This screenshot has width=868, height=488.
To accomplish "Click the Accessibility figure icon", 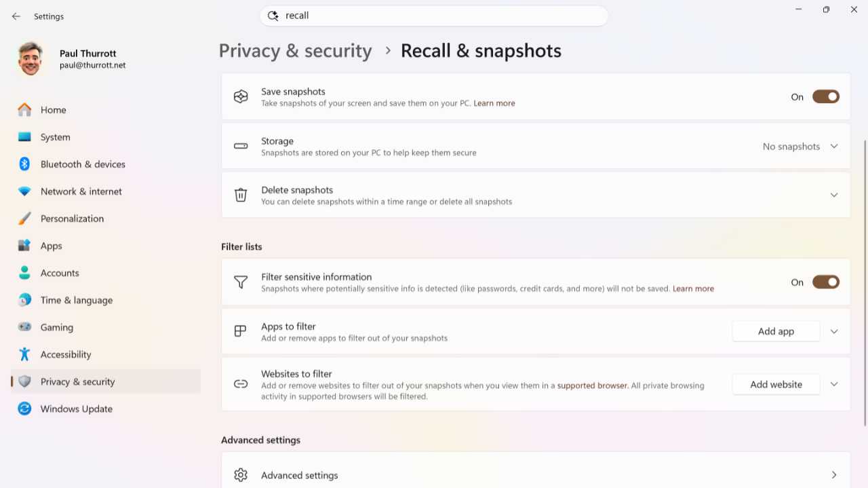I will tap(24, 354).
